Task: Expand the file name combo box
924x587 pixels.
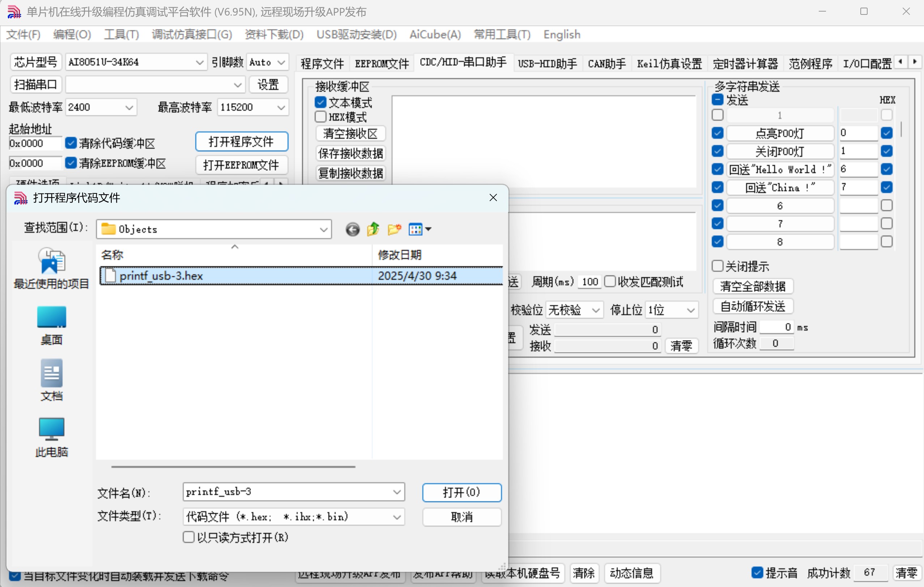Action: coord(397,492)
